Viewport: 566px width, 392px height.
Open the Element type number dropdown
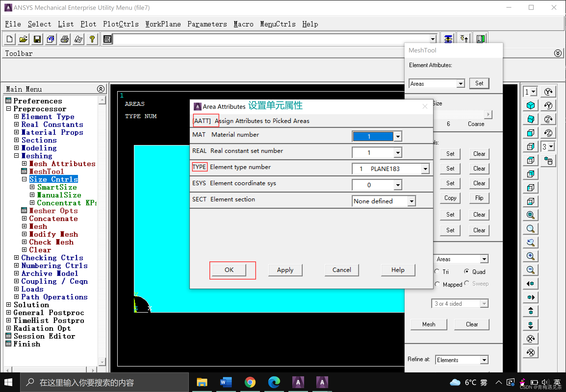tap(425, 169)
